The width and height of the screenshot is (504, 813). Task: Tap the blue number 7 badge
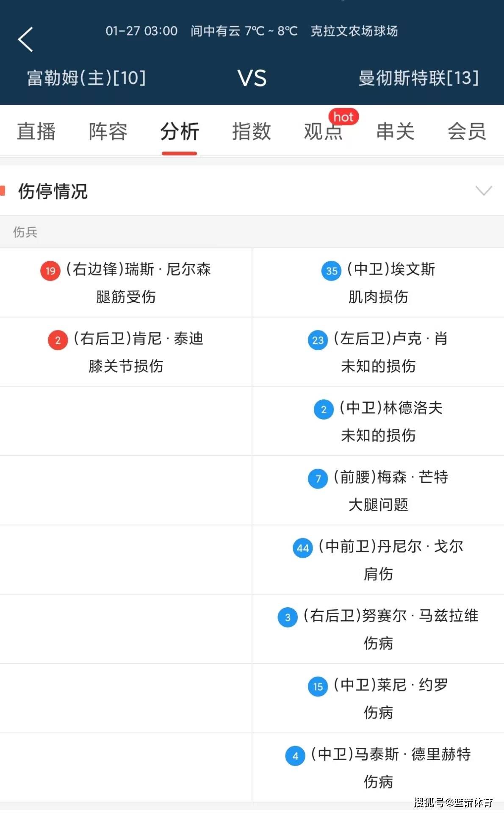pos(318,479)
